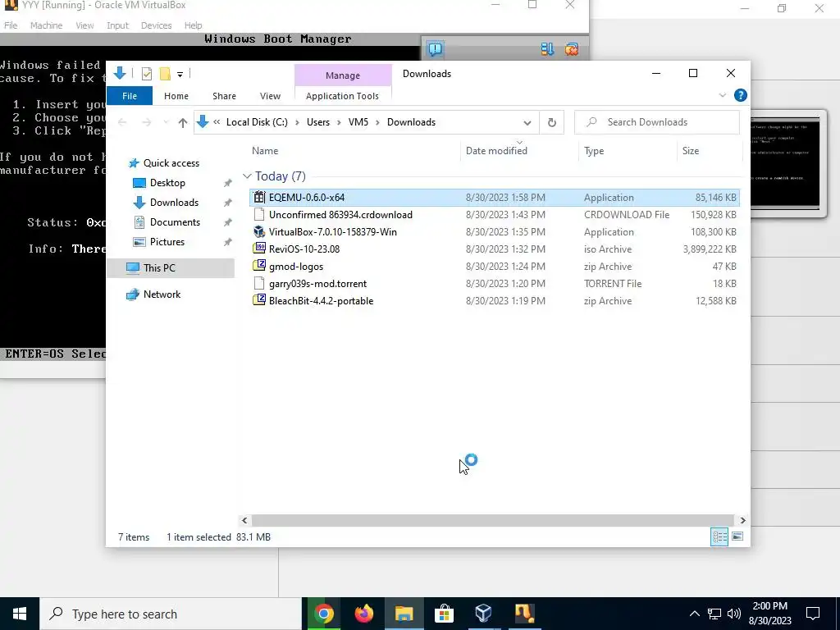Select the Unconfirmed 863934.crdownload file icon
Viewport: 840px width, 630px height.
click(259, 214)
